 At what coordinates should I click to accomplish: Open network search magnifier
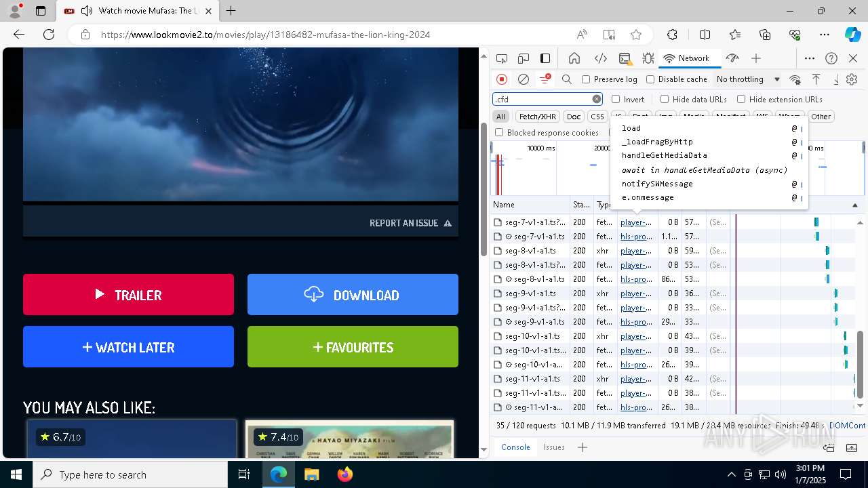tap(567, 79)
